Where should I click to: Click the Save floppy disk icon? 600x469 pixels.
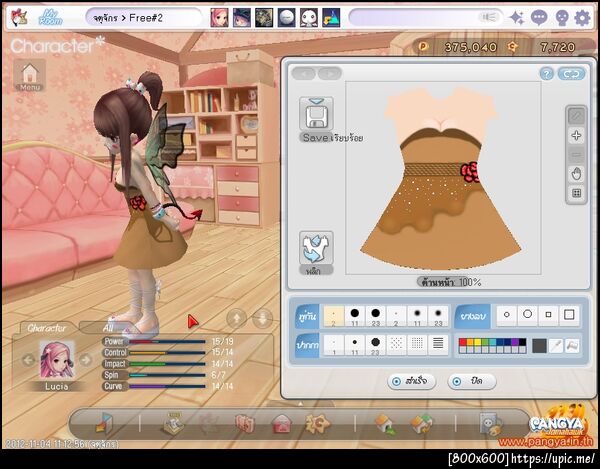click(316, 114)
